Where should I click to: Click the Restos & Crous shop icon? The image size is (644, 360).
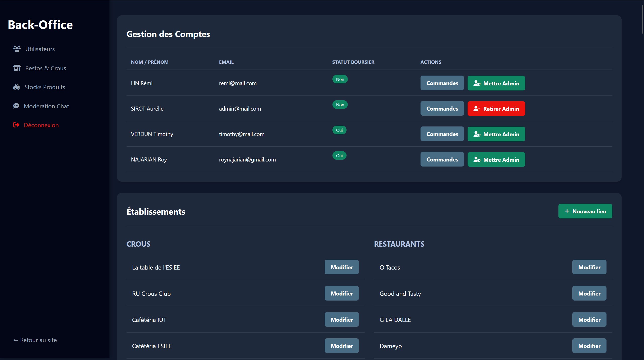[x=17, y=68]
